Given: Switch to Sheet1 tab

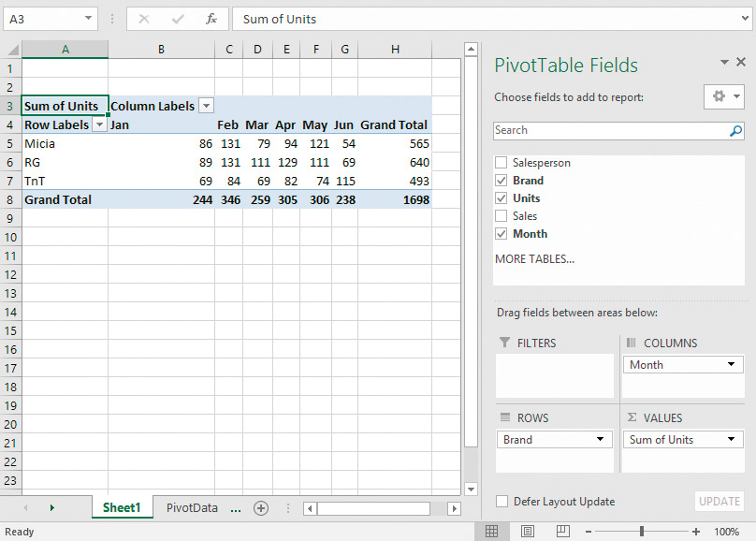Looking at the screenshot, I should pos(122,507).
